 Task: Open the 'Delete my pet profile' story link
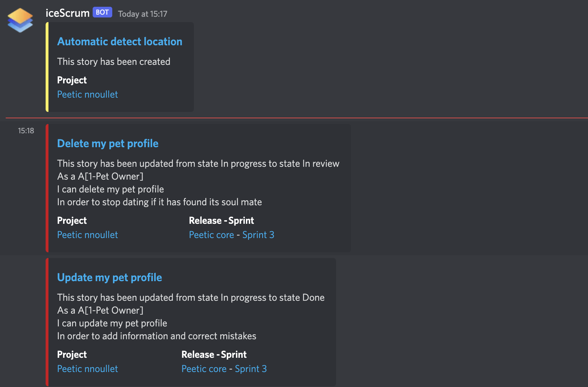tap(108, 143)
